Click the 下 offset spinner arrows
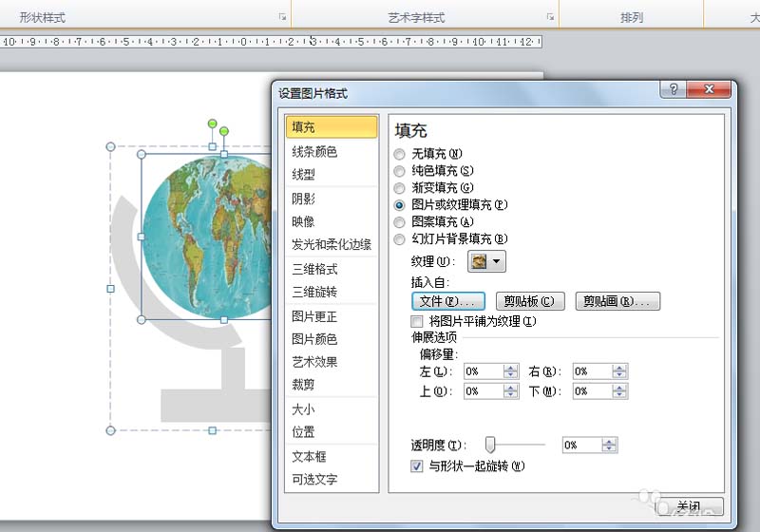 (x=619, y=391)
